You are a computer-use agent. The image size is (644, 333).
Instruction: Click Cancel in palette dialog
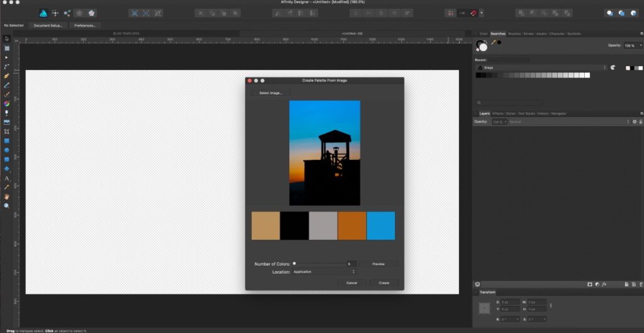point(352,283)
